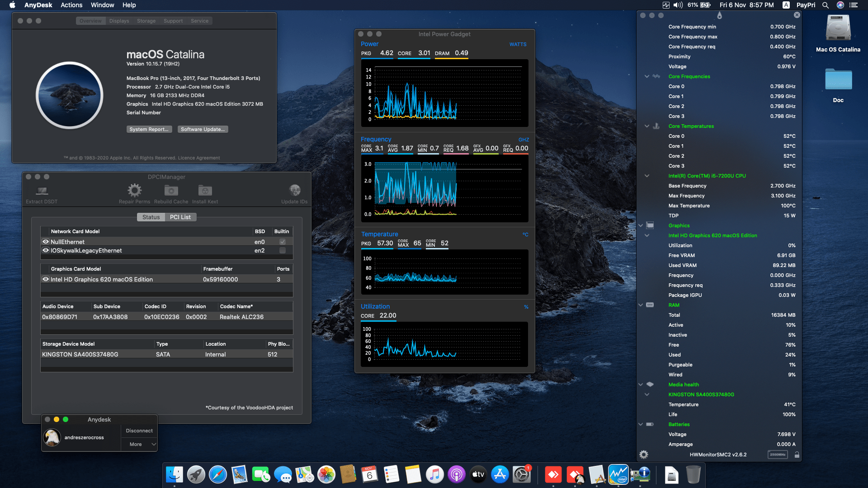This screenshot has width=868, height=488.
Task: Click the Install Kext icon
Action: 205,190
